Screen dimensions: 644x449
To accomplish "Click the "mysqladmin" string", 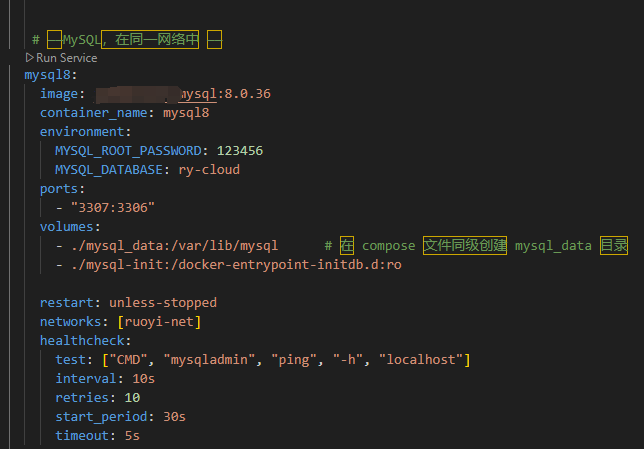I will 209,359.
